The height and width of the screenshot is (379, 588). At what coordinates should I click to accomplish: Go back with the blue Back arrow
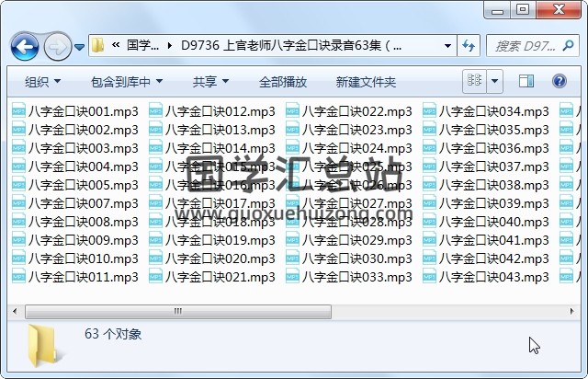[25, 47]
